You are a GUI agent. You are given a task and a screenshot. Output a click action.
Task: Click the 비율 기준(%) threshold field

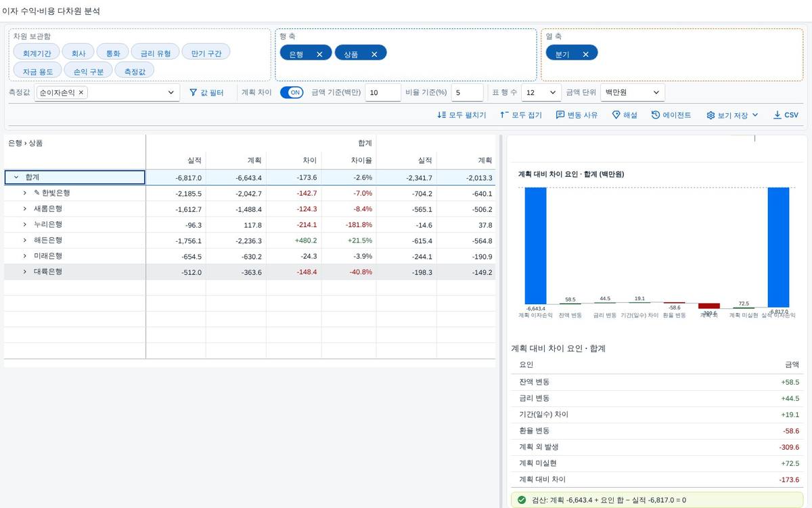467,93
